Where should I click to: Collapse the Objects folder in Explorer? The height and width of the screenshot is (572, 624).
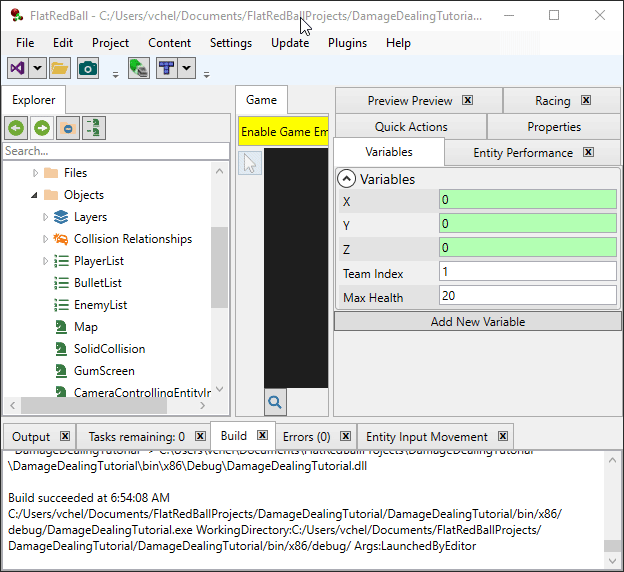(x=35, y=195)
